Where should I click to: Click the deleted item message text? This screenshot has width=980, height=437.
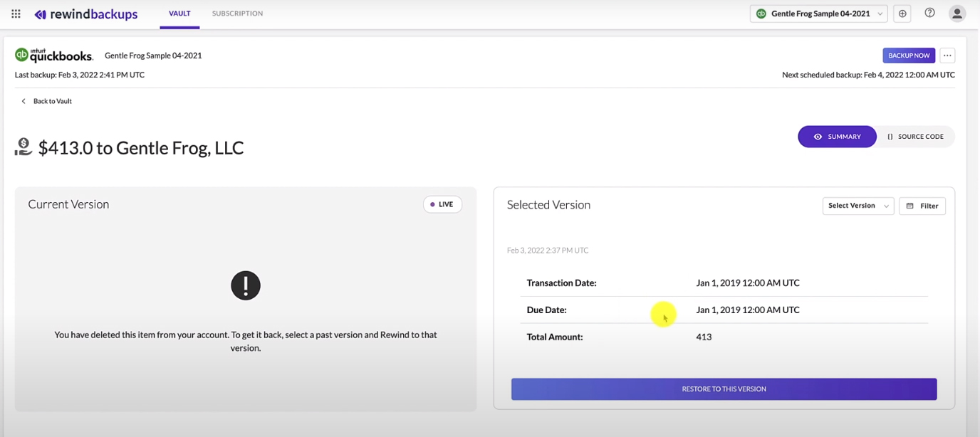point(246,341)
